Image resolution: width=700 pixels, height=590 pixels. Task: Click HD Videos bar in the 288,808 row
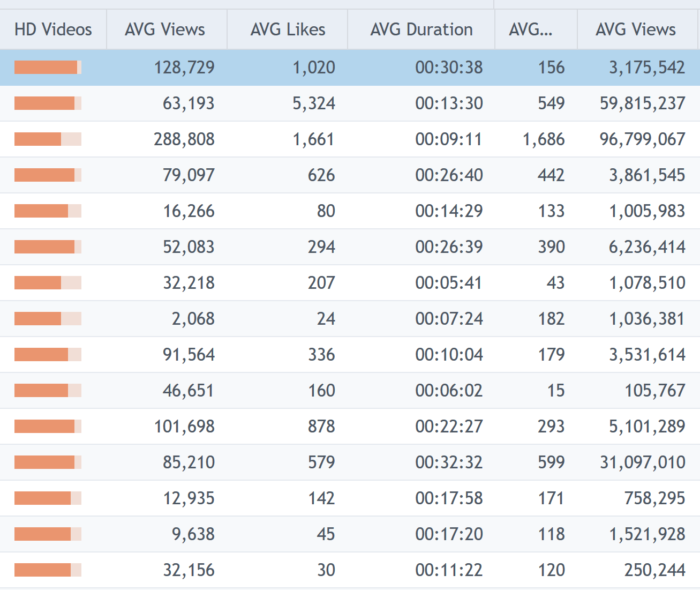(x=48, y=139)
